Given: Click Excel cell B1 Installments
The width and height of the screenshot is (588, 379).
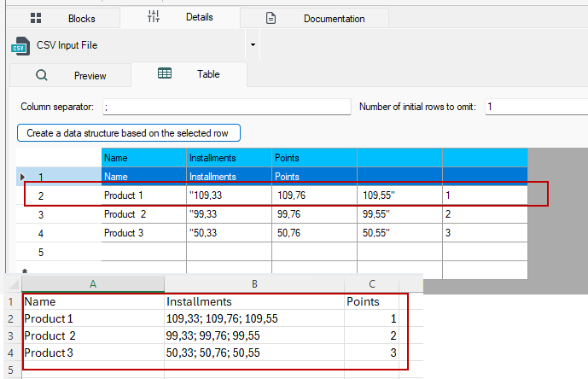Looking at the screenshot, I should pyautogui.click(x=254, y=301).
